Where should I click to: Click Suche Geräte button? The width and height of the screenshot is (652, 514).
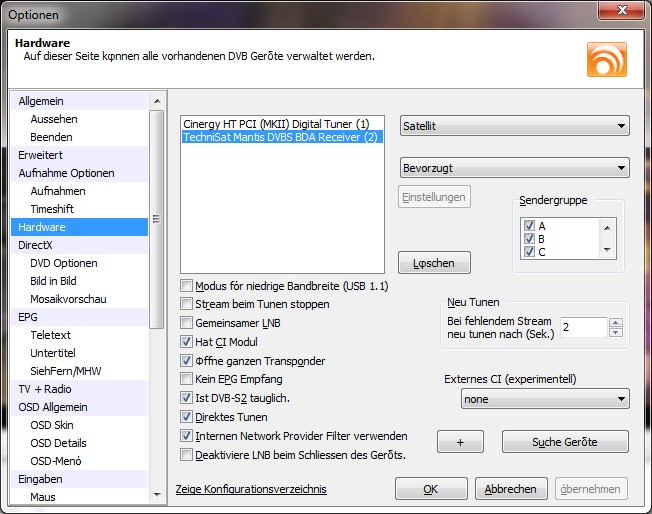565,442
